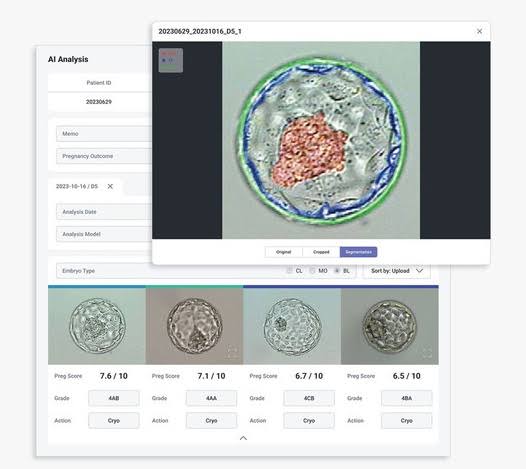The height and width of the screenshot is (469, 526).
Task: Click into the Memo field
Action: (104, 134)
